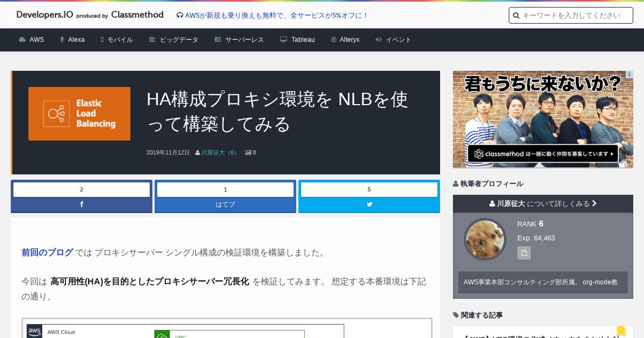Click the RANK 6 text
Image resolution: width=644 pixels, height=338 pixels.
531,224
